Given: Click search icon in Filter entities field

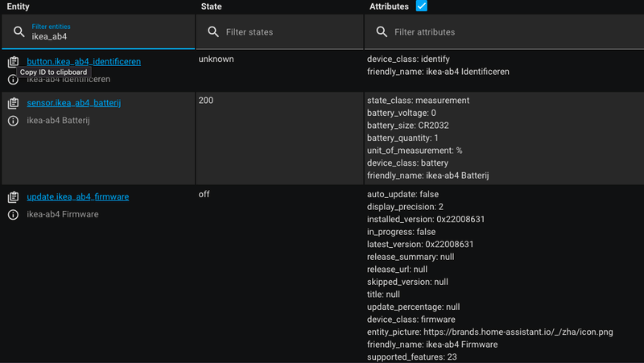Looking at the screenshot, I should coord(19,31).
